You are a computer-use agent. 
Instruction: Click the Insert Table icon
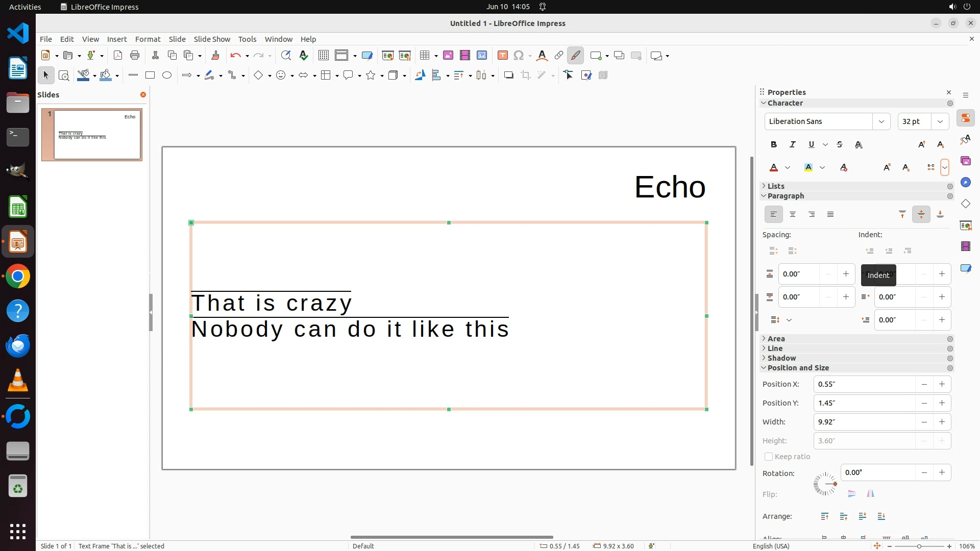click(425, 56)
